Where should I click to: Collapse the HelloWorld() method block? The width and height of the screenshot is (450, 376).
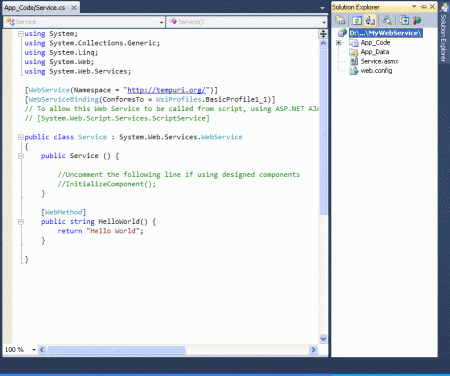(x=21, y=221)
